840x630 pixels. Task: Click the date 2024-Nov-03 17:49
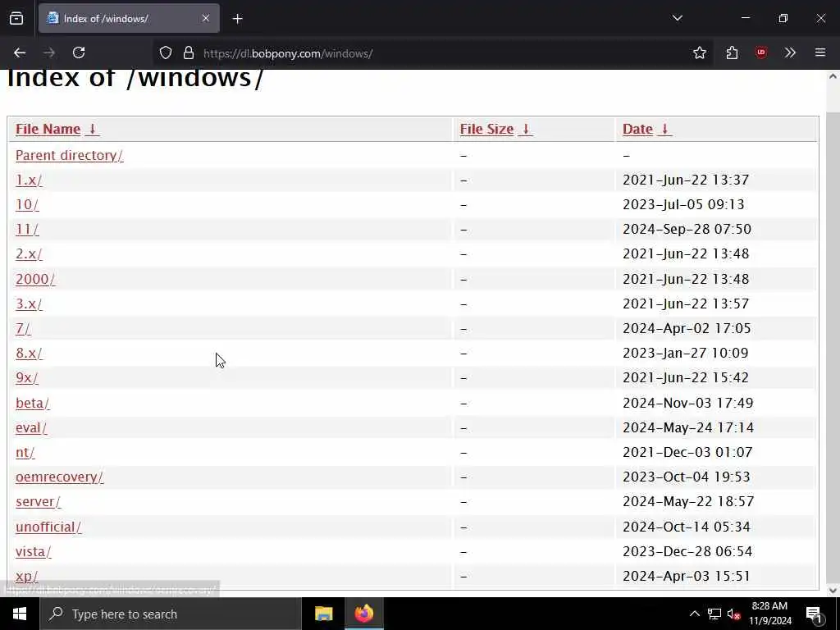(x=688, y=403)
